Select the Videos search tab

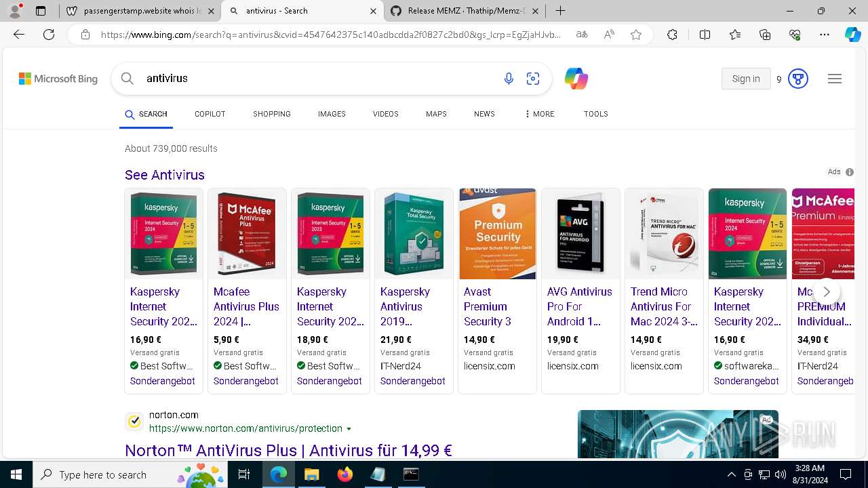tap(385, 114)
